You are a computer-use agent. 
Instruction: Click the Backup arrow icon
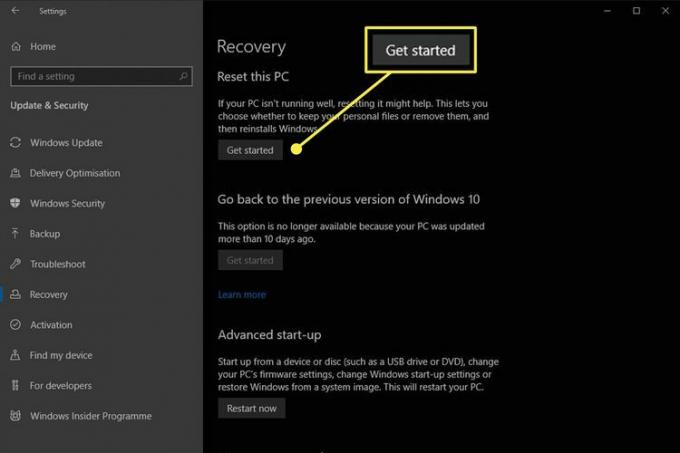tap(15, 234)
